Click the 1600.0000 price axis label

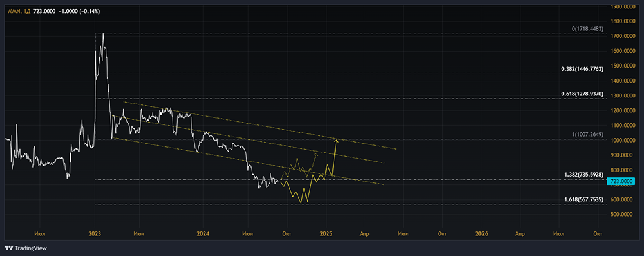623,51
